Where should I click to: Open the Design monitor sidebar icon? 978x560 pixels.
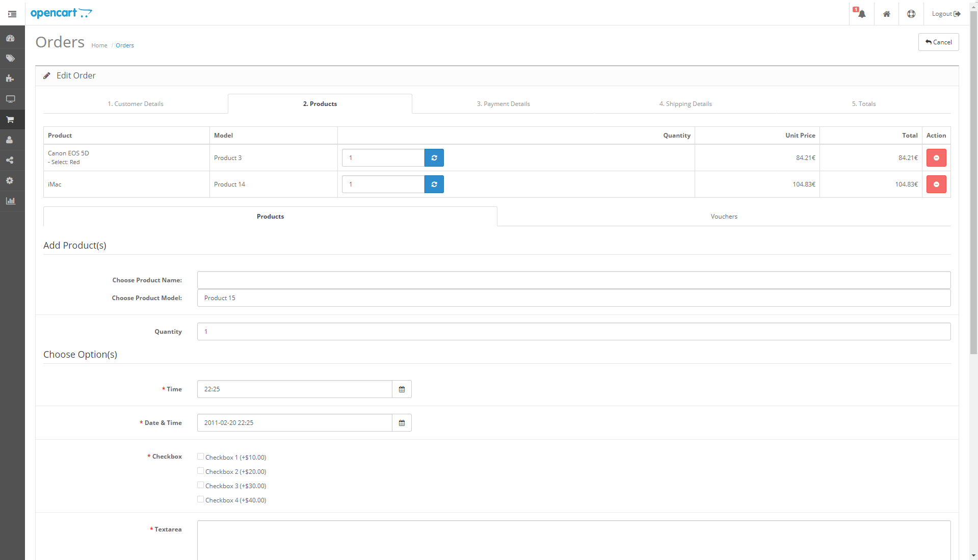10,99
